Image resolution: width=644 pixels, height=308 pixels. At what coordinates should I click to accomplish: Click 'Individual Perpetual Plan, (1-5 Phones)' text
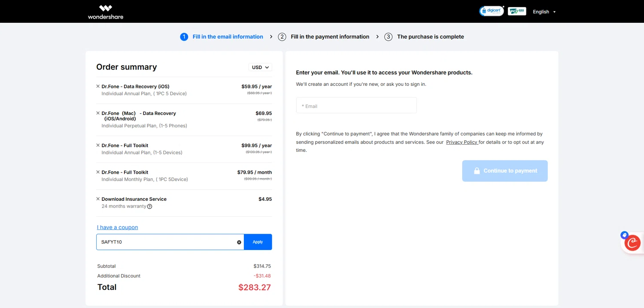[144, 126]
